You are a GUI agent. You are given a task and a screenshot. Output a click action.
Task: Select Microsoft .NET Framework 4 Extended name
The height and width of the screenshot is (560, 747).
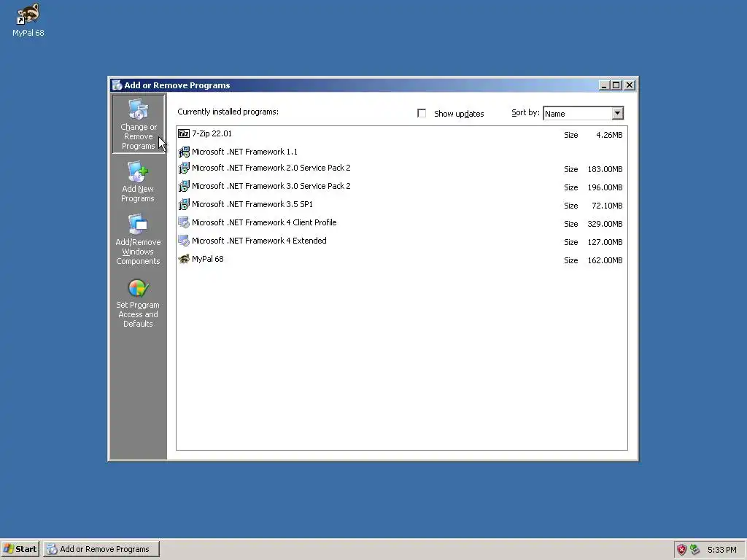(259, 241)
